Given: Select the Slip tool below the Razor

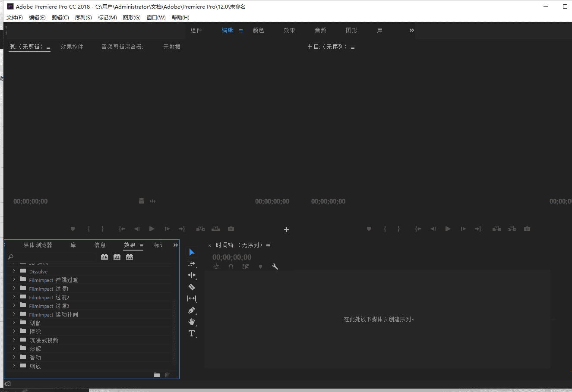Looking at the screenshot, I should point(192,298).
